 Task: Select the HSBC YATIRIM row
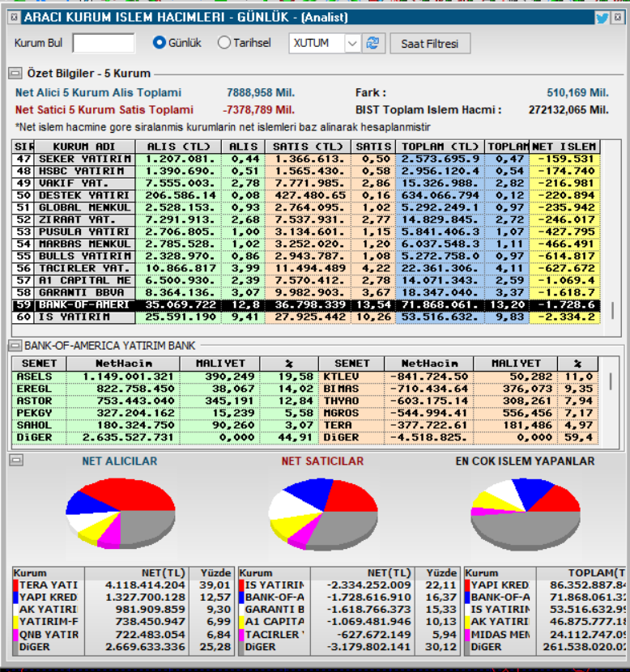(306, 171)
